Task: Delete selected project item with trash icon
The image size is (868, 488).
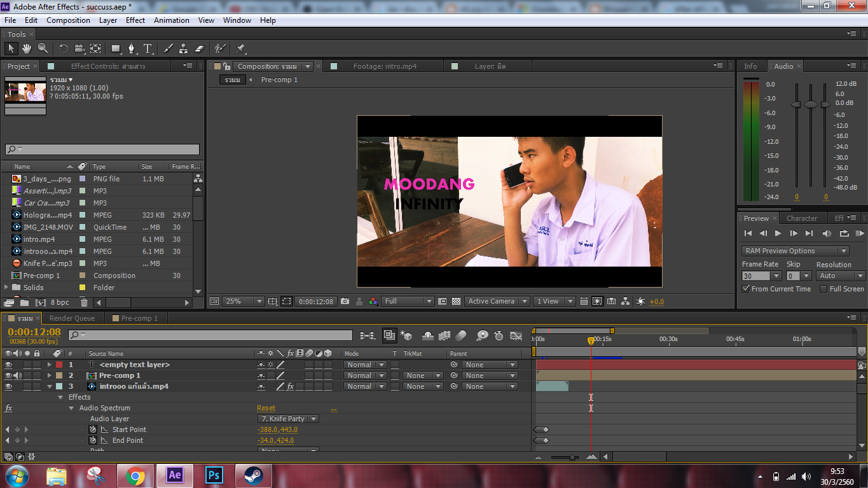Action: coord(84,303)
